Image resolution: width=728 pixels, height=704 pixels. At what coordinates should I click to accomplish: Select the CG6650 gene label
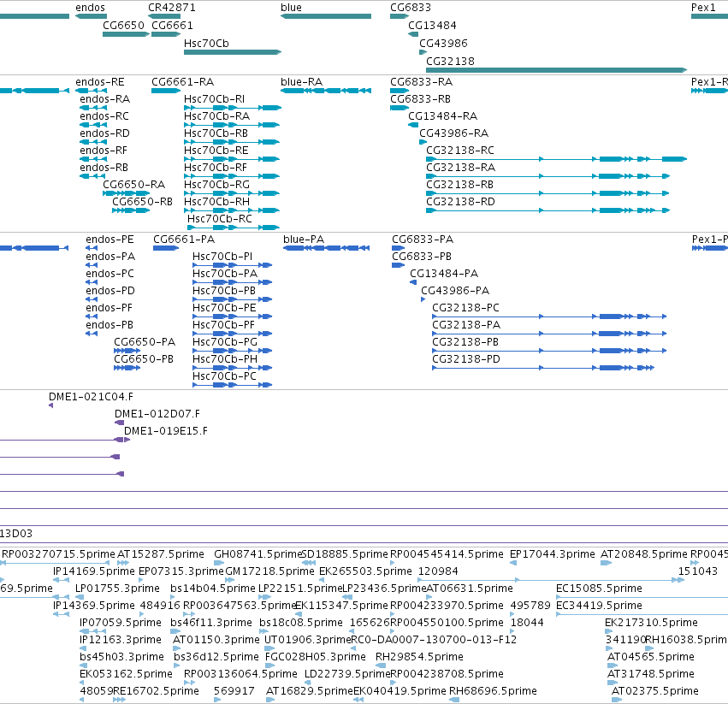123,25
